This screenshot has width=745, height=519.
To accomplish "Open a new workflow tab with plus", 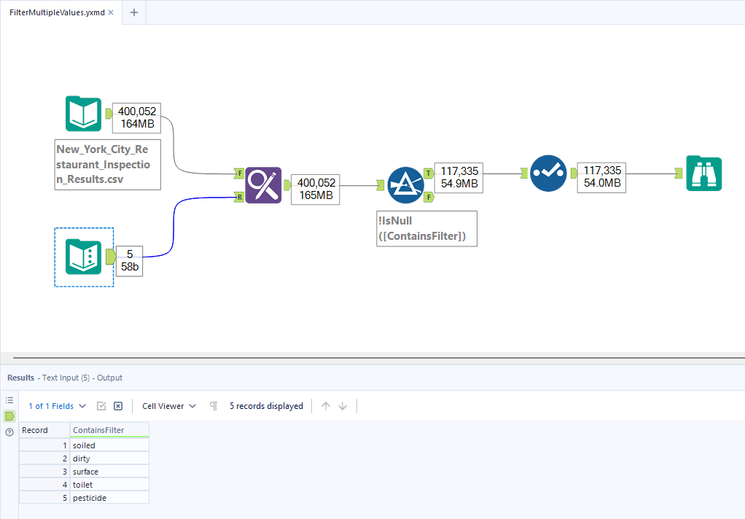I will [134, 12].
